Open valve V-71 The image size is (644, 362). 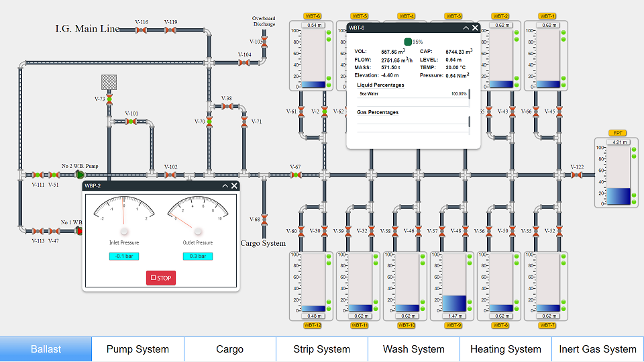pyautogui.click(x=244, y=122)
